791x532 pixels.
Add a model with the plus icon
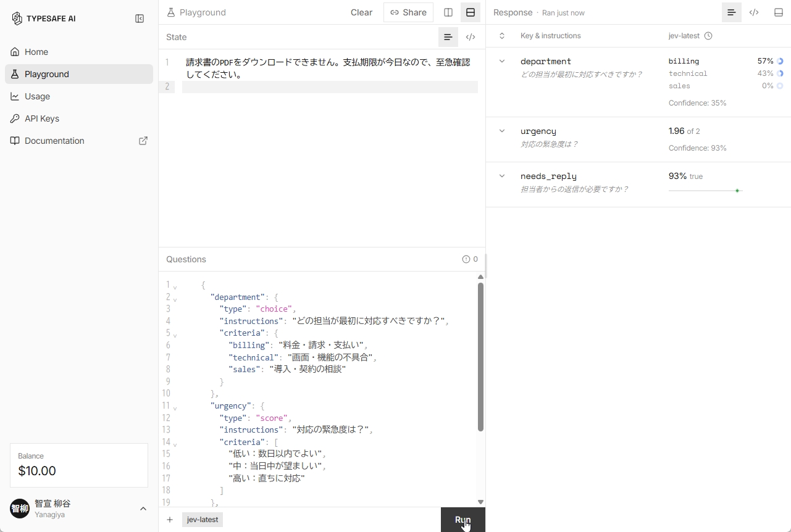click(170, 520)
